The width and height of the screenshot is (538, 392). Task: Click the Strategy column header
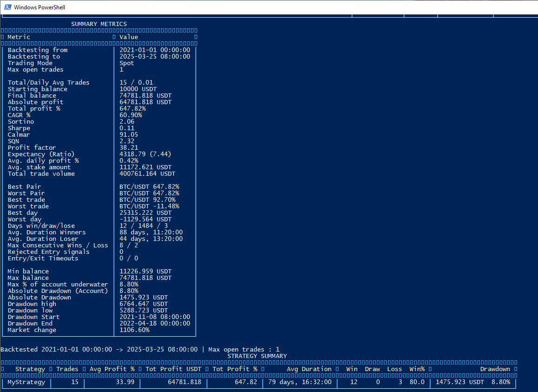[x=30, y=369]
